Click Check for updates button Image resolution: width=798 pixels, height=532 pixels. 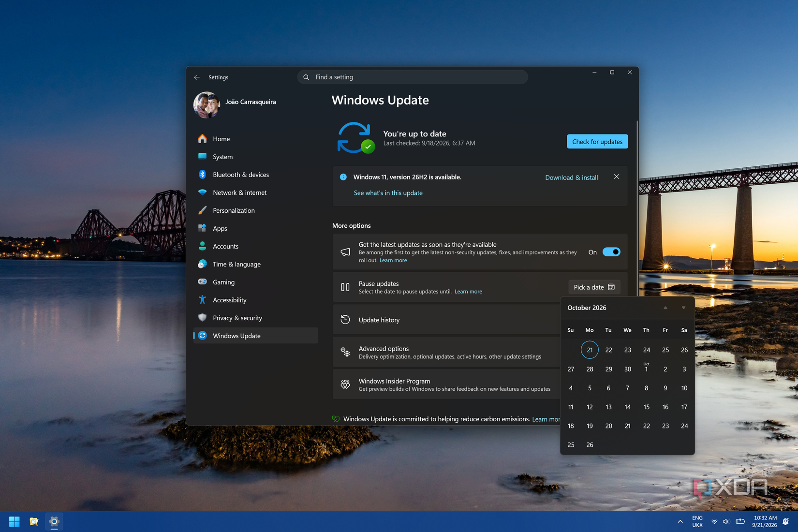597,142
